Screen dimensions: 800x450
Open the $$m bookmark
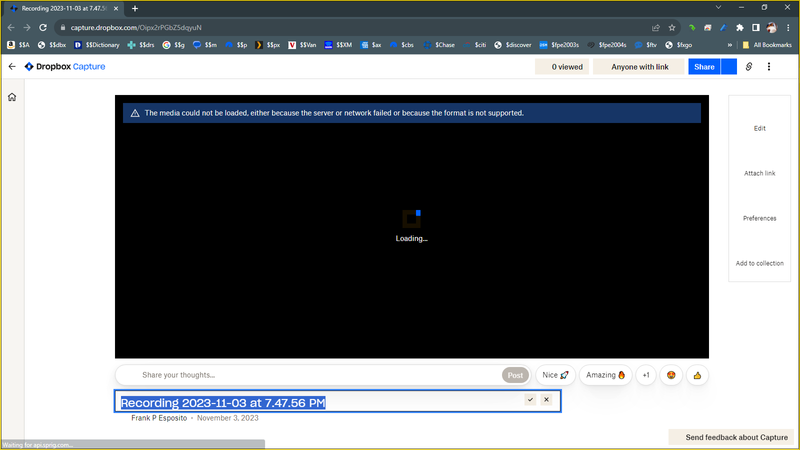click(205, 45)
